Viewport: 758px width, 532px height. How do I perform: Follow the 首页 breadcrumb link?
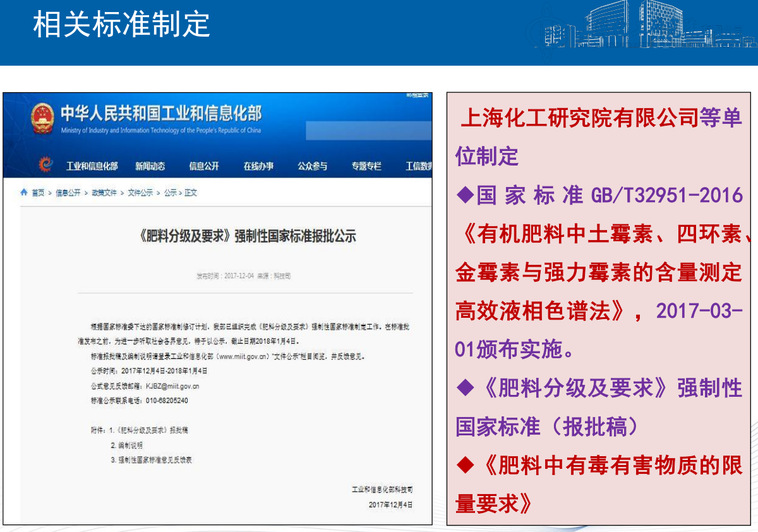coord(38,193)
